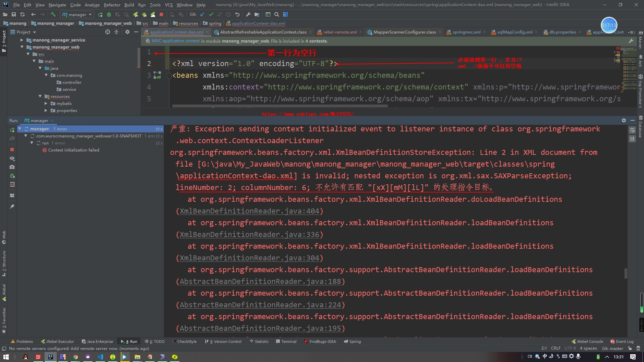The image size is (644, 362).
Task: Open the Terminal tool window
Action: click(x=286, y=341)
